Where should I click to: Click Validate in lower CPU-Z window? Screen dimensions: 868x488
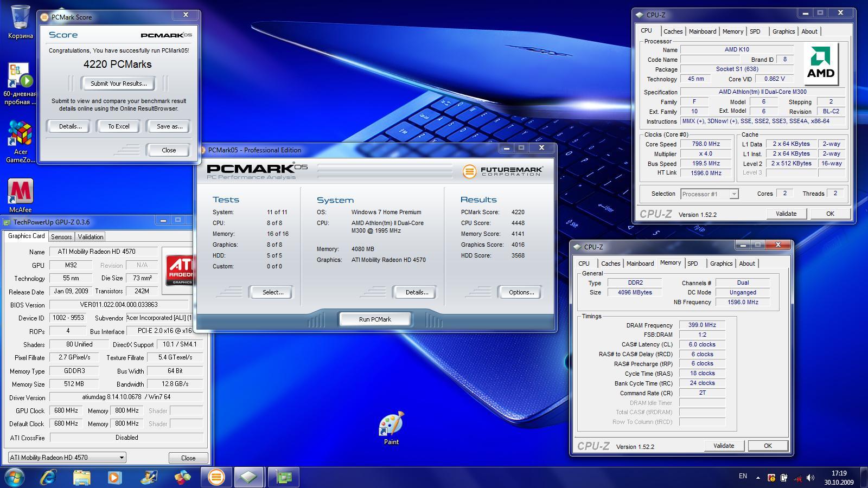point(724,446)
